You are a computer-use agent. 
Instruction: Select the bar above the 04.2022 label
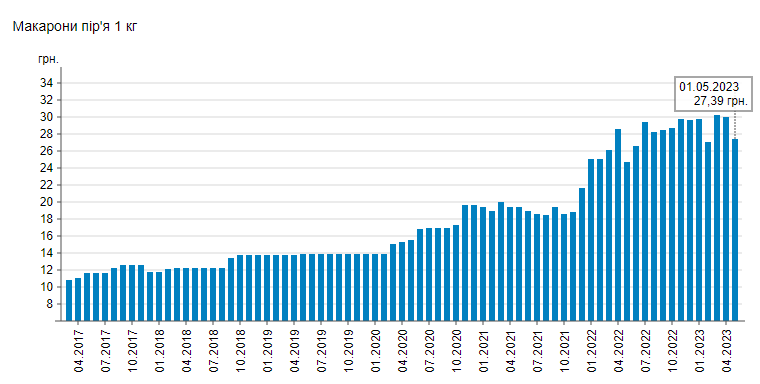click(x=618, y=225)
